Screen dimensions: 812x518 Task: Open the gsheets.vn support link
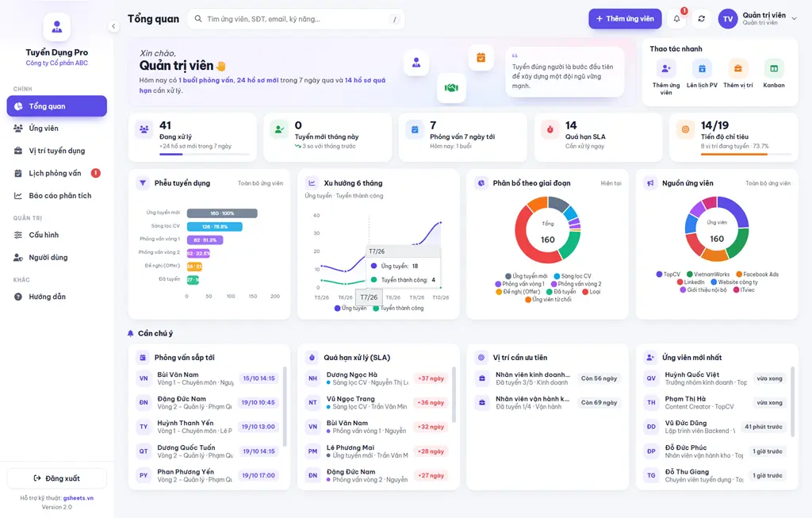(x=79, y=498)
